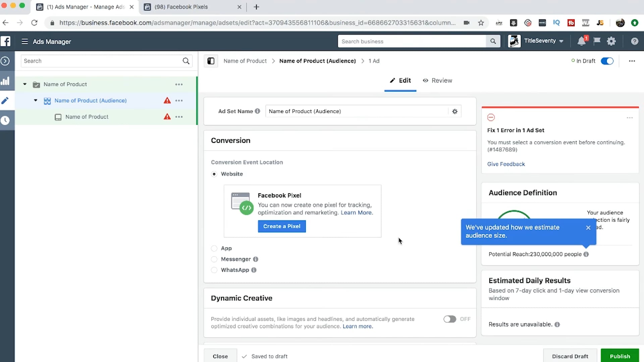Click the Discard Draft button

coord(570,356)
